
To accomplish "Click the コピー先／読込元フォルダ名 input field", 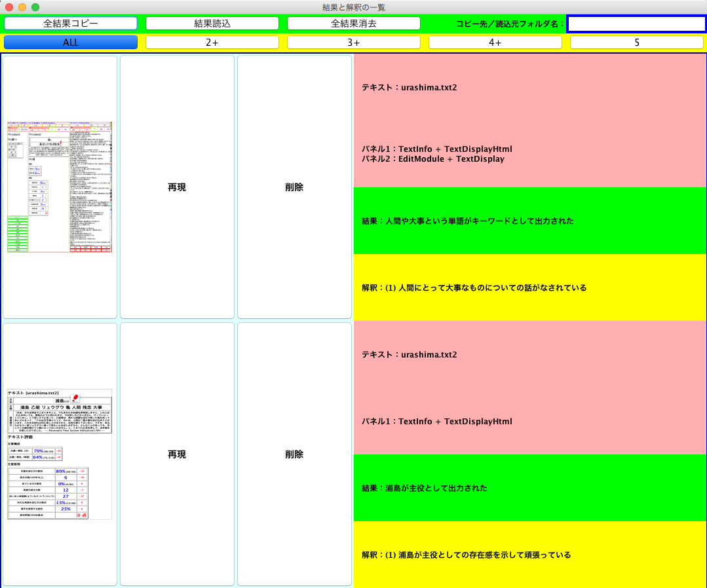I will tap(636, 23).
